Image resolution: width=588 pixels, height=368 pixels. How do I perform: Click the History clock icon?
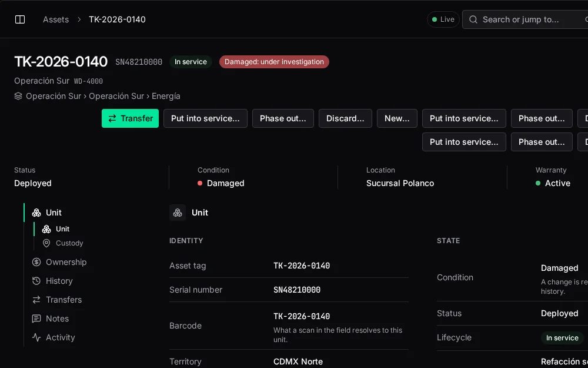36,281
